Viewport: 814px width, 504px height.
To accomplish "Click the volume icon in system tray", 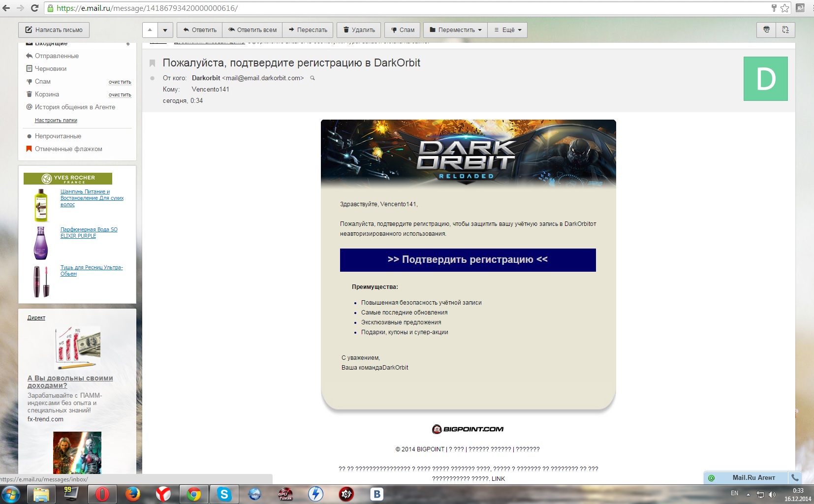I will pyautogui.click(x=772, y=495).
